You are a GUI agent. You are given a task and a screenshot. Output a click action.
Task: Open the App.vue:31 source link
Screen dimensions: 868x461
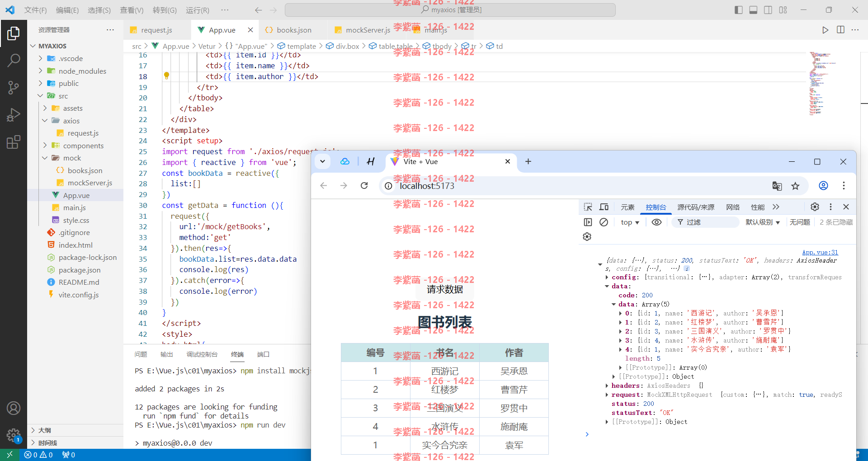[820, 252]
